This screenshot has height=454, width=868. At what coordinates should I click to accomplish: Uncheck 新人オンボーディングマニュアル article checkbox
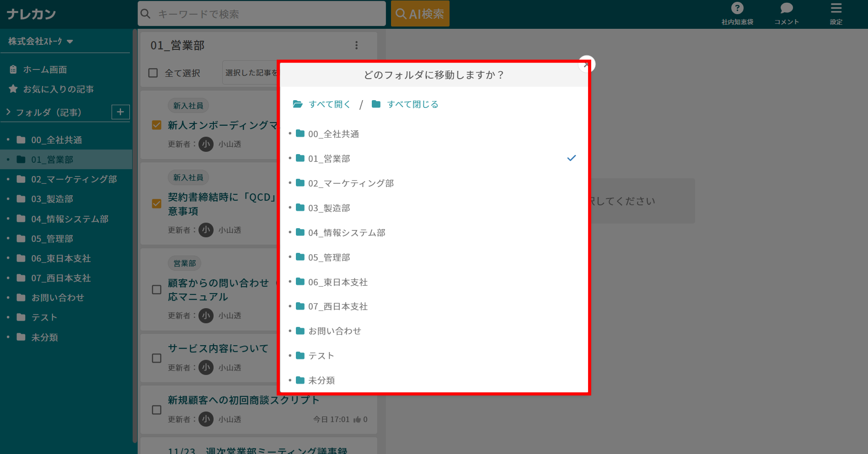pos(156,125)
